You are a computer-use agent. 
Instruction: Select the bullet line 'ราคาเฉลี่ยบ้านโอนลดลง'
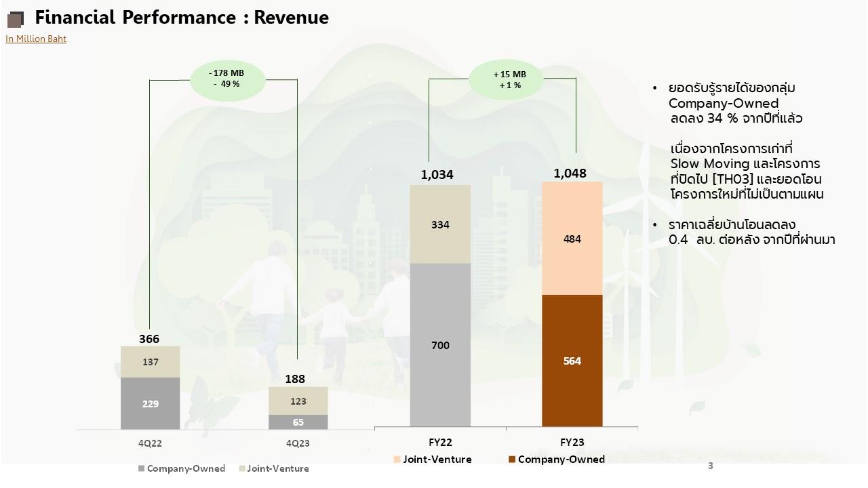pos(732,225)
